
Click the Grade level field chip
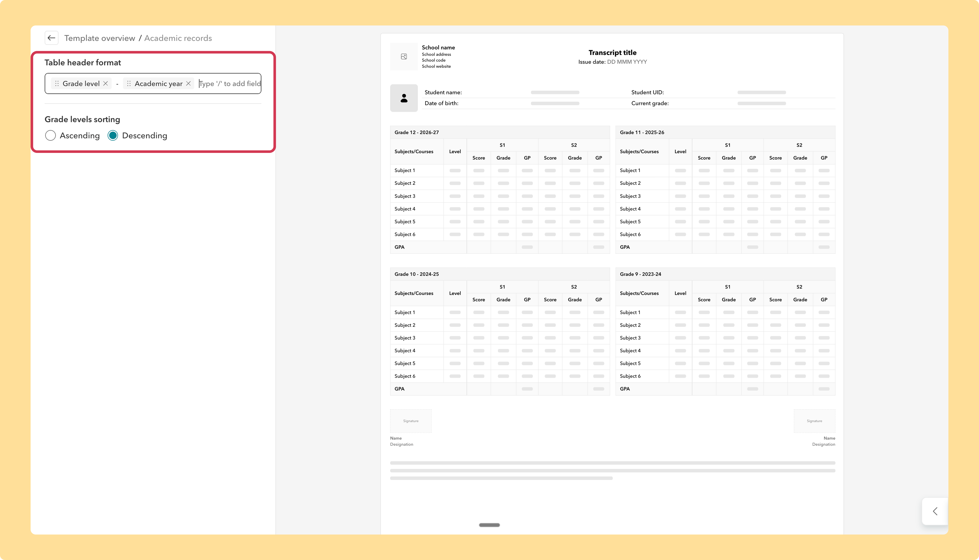tap(81, 83)
